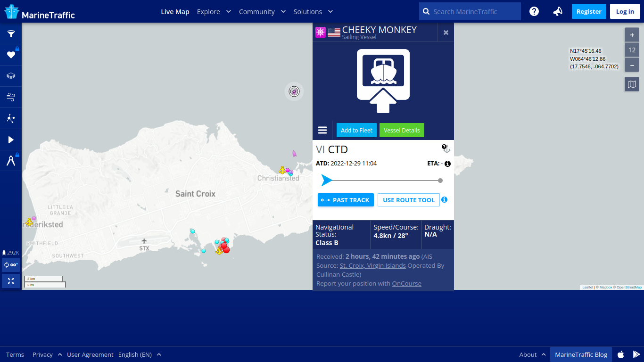Click the ETA info icon

447,164
